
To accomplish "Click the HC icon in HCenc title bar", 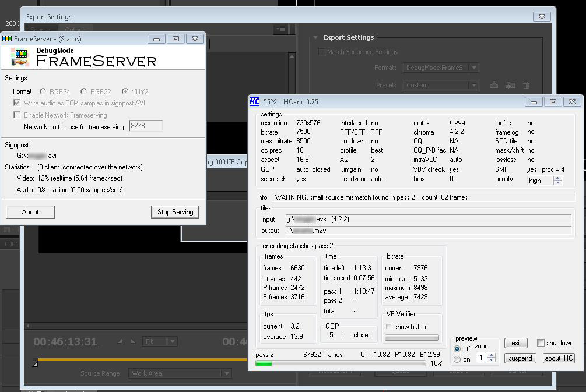I will tap(255, 101).
